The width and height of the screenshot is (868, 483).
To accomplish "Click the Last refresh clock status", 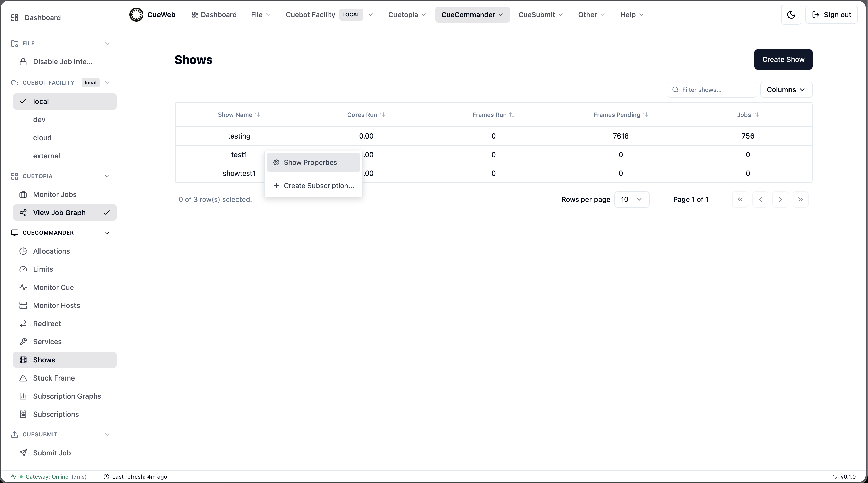I will [135, 477].
